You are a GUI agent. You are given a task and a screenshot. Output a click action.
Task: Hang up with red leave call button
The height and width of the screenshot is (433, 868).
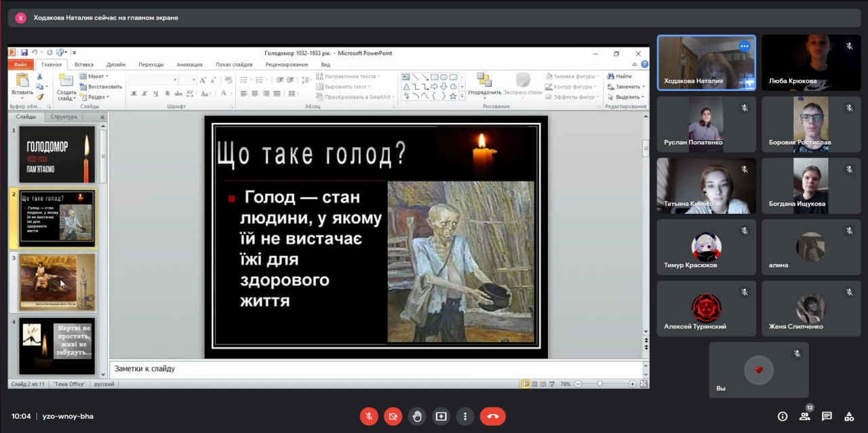(492, 416)
